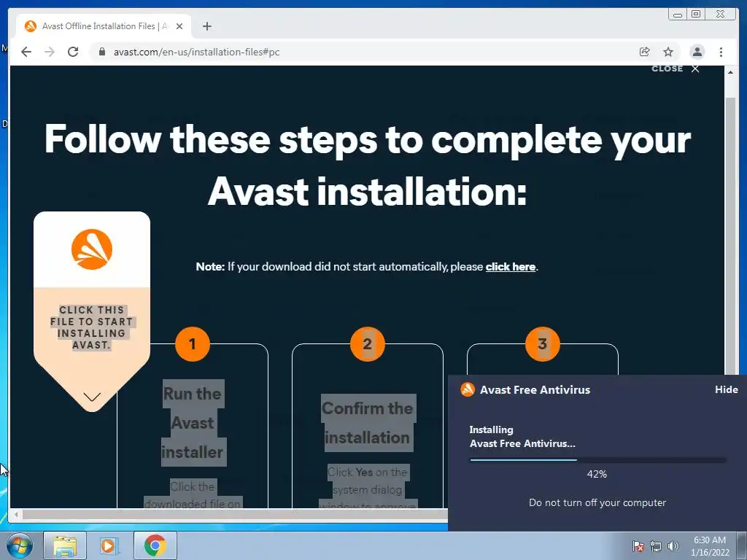Open a new browser tab

[x=206, y=26]
